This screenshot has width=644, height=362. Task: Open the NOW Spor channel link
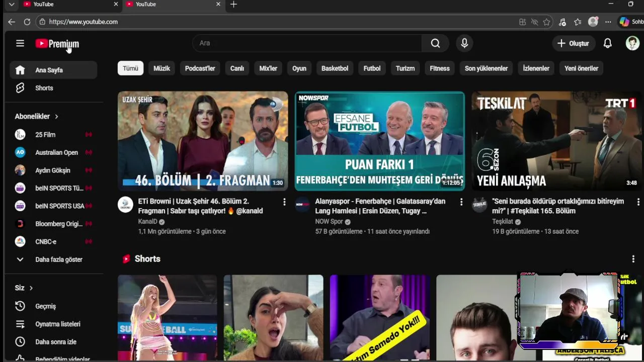329,222
